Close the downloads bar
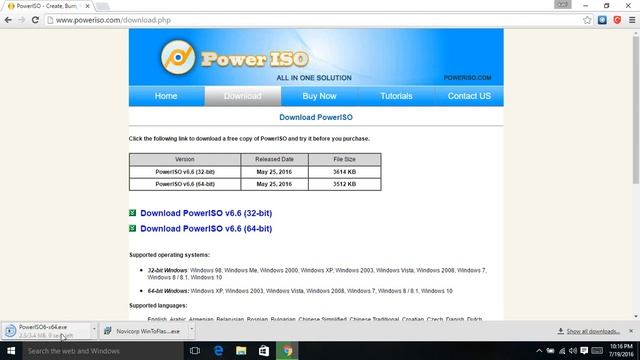This screenshot has height=360, width=640. 631,331
